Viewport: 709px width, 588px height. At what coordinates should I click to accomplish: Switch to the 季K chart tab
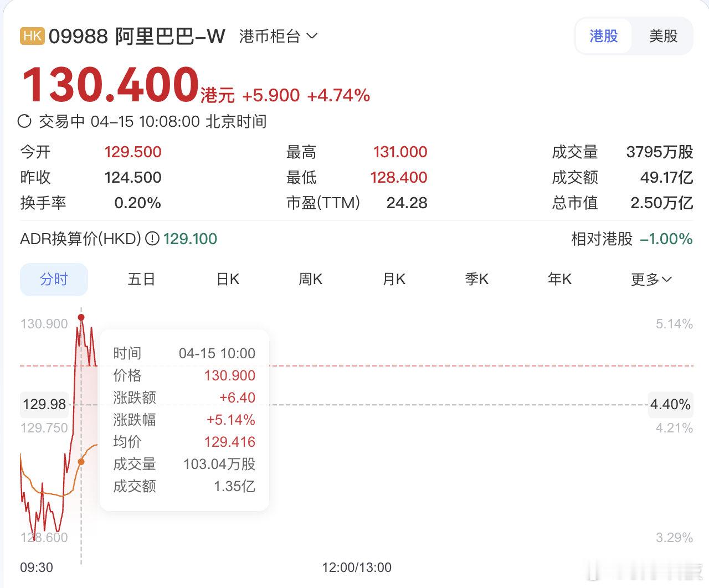click(476, 280)
